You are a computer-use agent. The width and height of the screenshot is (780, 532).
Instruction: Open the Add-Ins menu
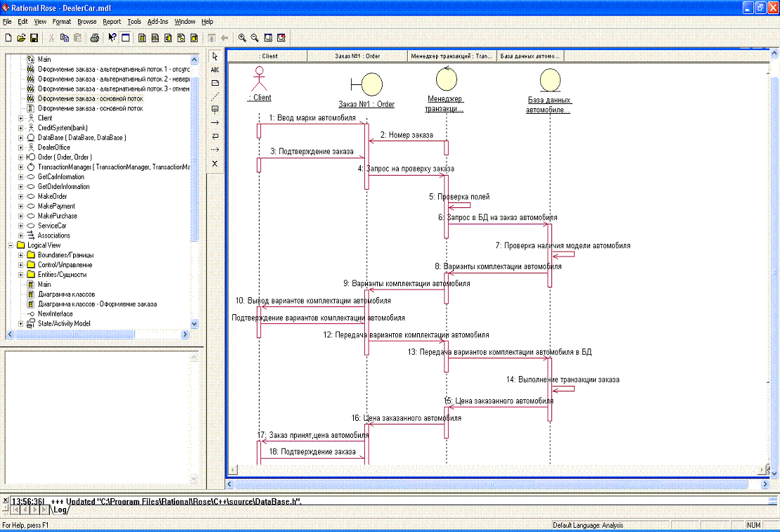coord(158,22)
